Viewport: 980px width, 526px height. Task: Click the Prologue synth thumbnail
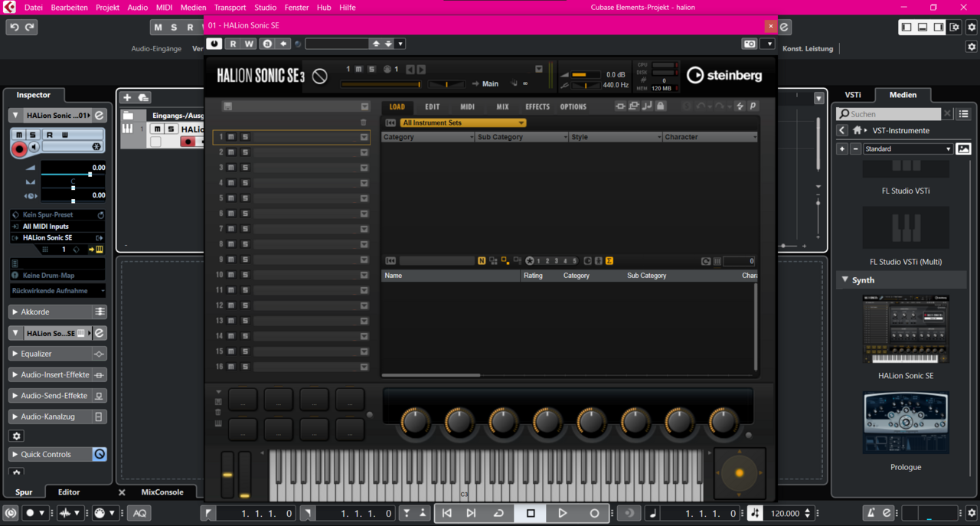906,423
